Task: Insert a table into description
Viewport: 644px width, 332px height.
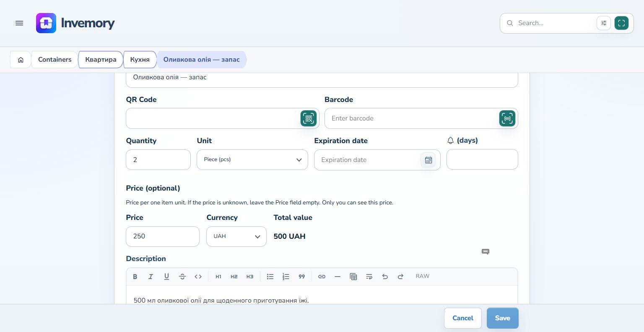Action: point(353,277)
